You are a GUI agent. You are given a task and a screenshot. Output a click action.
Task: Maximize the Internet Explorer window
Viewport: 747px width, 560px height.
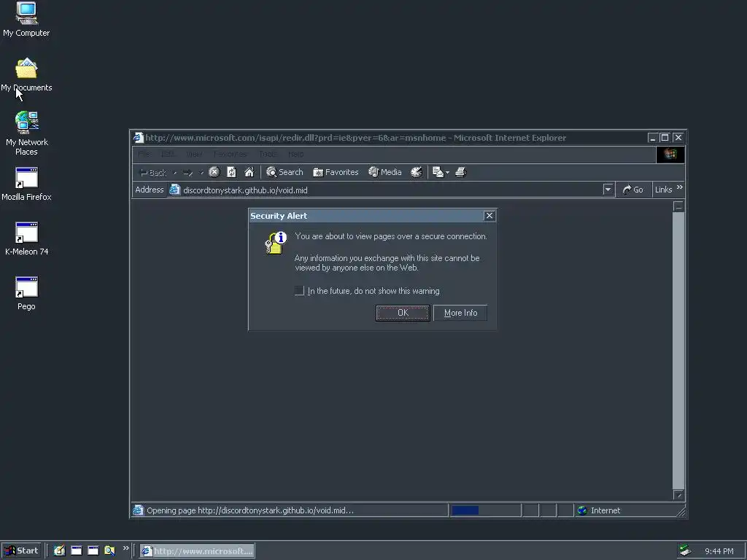click(x=665, y=138)
